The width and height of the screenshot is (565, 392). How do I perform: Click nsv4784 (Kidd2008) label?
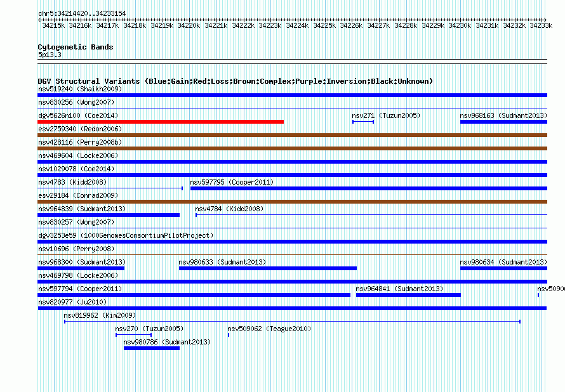[x=229, y=209]
